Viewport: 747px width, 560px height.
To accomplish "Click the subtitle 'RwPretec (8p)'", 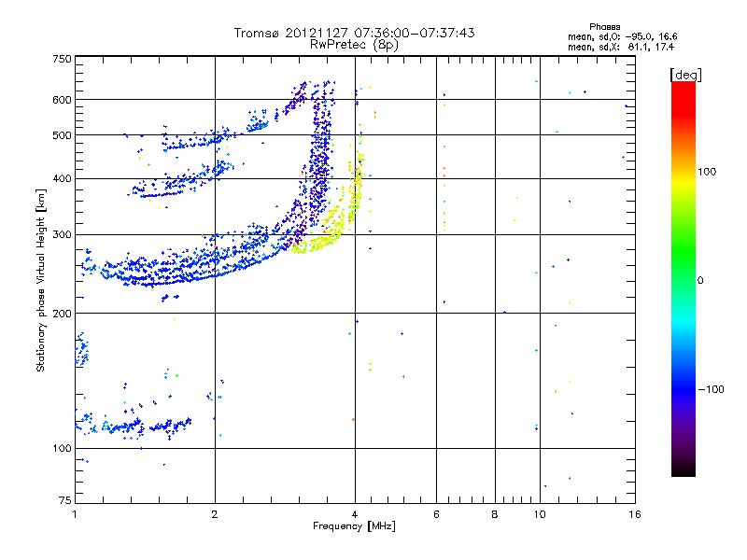I will (354, 45).
